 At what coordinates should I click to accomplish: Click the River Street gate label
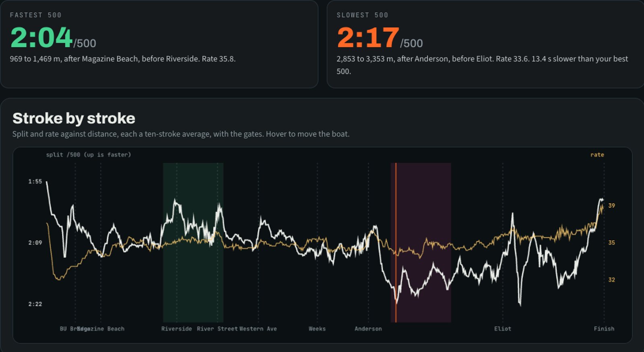(x=217, y=329)
